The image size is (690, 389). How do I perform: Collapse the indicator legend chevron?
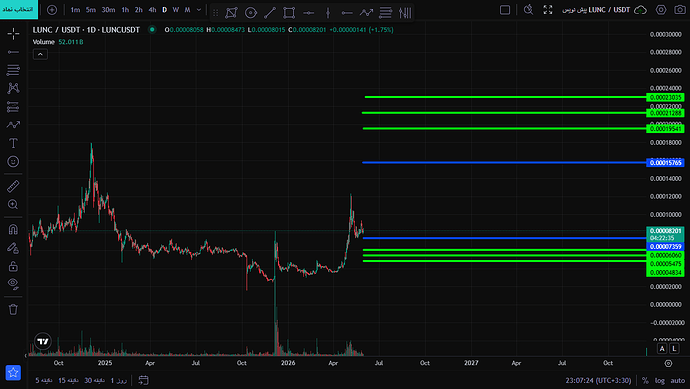click(x=40, y=54)
